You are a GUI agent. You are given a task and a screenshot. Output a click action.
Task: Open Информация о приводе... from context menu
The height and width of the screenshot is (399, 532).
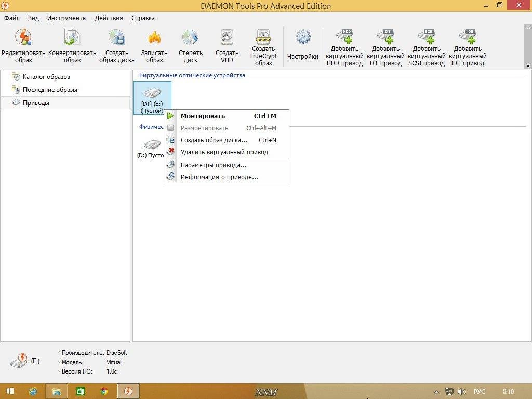pyautogui.click(x=227, y=177)
